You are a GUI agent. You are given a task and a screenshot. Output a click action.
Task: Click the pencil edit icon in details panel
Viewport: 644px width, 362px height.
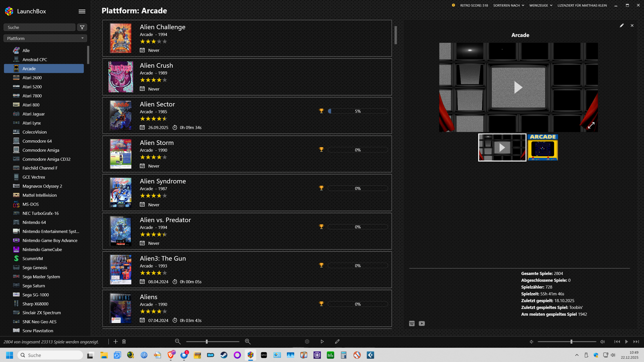pos(622,25)
